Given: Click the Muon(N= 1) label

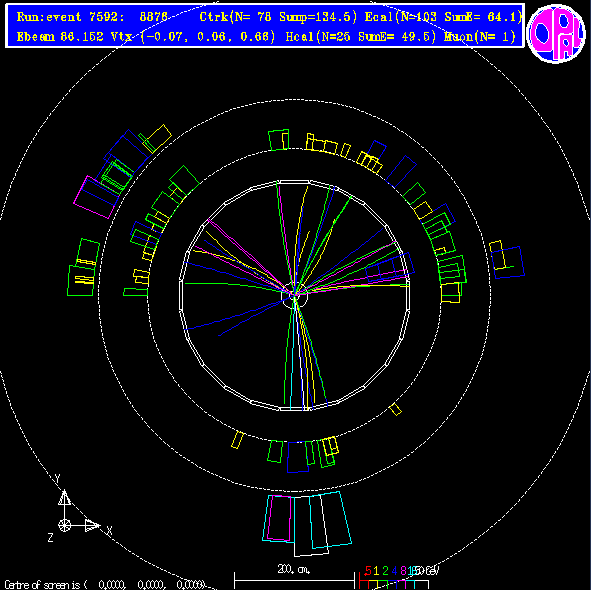Looking at the screenshot, I should coord(479,37).
